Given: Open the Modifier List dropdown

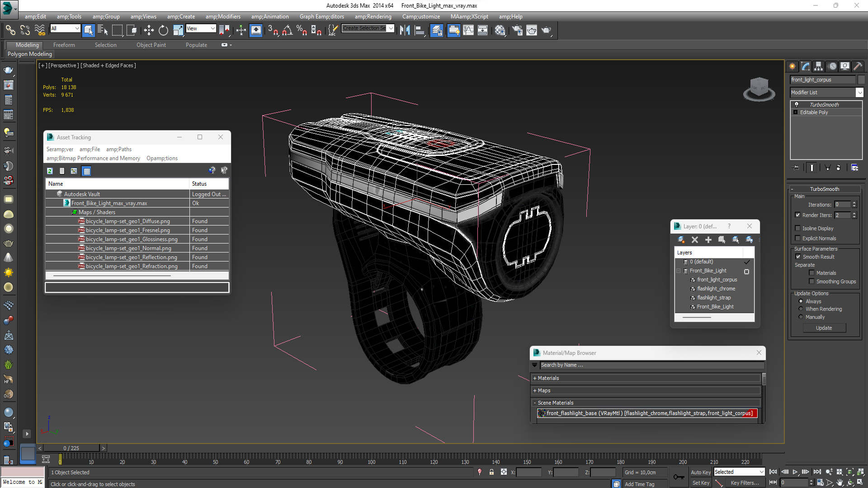Looking at the screenshot, I should pyautogui.click(x=859, y=92).
